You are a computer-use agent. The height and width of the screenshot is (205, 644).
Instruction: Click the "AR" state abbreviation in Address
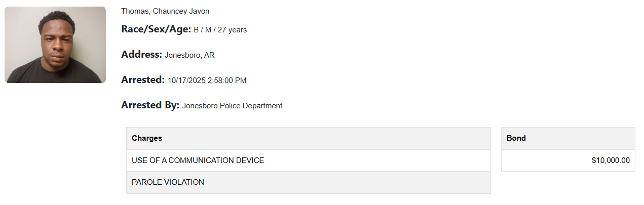click(209, 55)
